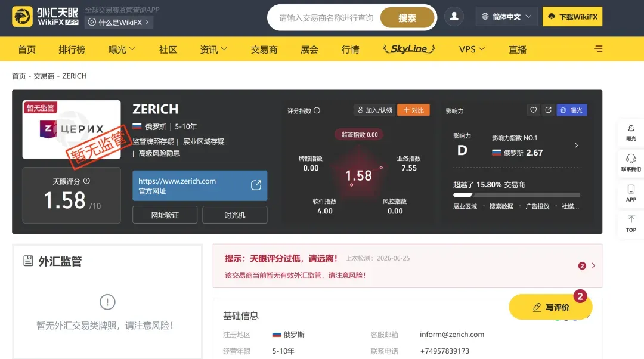Click the 广告投放 influence label
Viewport: 644px width, 359px height.
coord(537,206)
